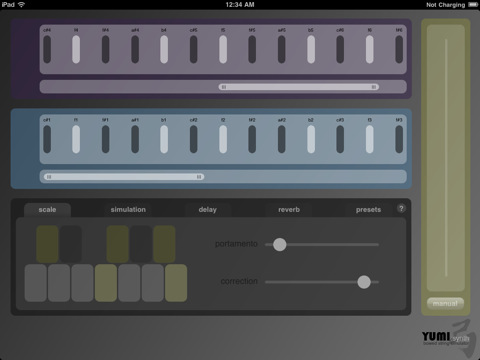Click the Wi-Fi icon in status bar
This screenshot has width=480, height=360.
click(x=21, y=4)
